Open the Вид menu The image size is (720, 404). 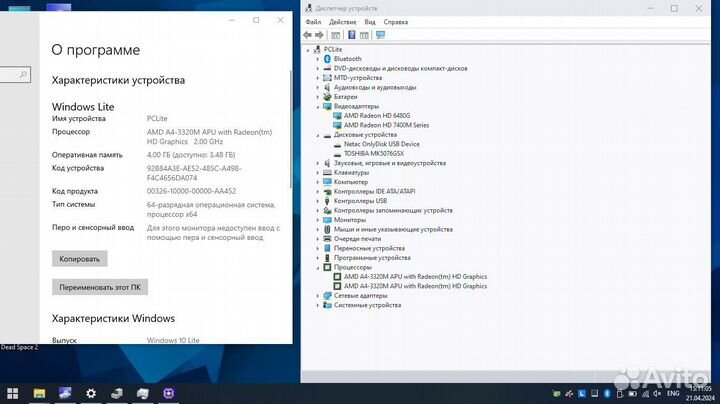point(370,22)
